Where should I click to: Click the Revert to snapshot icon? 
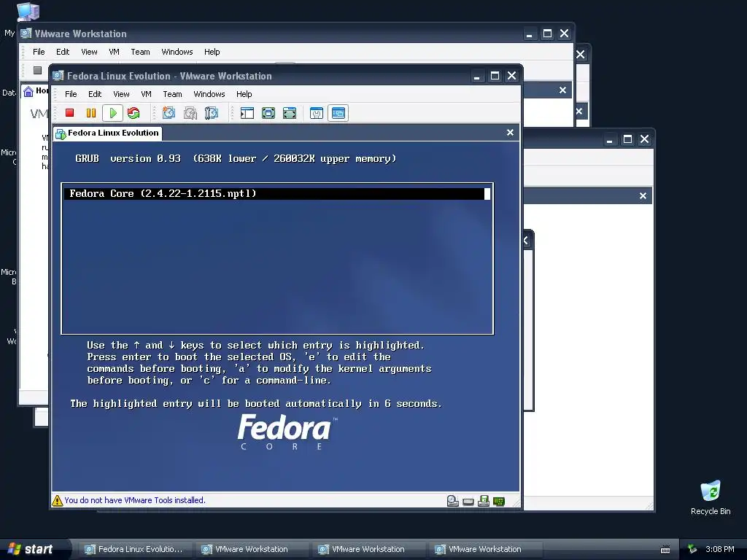pos(190,113)
